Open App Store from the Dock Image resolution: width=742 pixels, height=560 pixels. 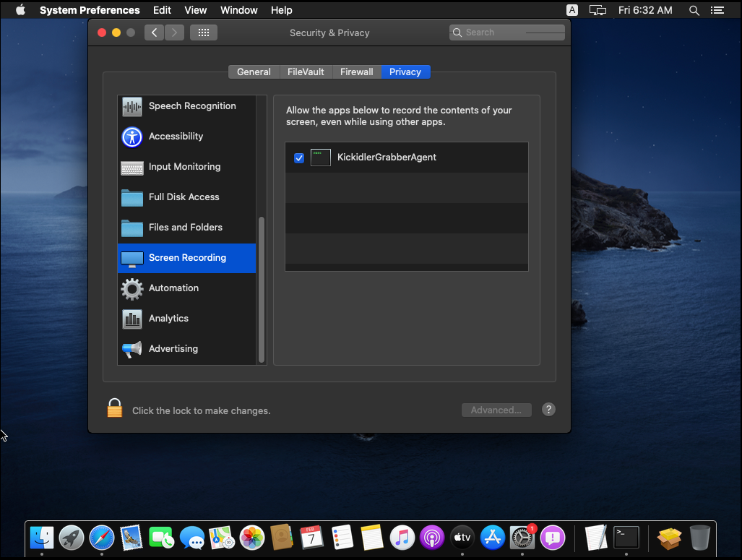point(493,538)
